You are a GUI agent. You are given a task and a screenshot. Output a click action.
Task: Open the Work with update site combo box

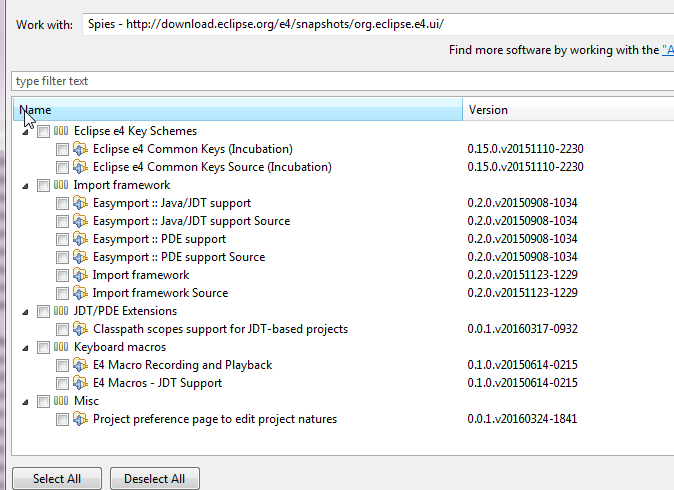(x=378, y=24)
